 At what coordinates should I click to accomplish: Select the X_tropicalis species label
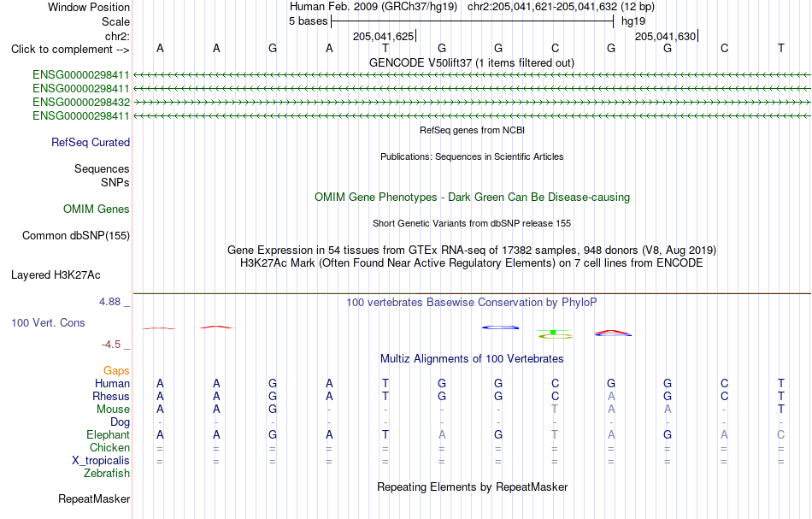(x=101, y=461)
